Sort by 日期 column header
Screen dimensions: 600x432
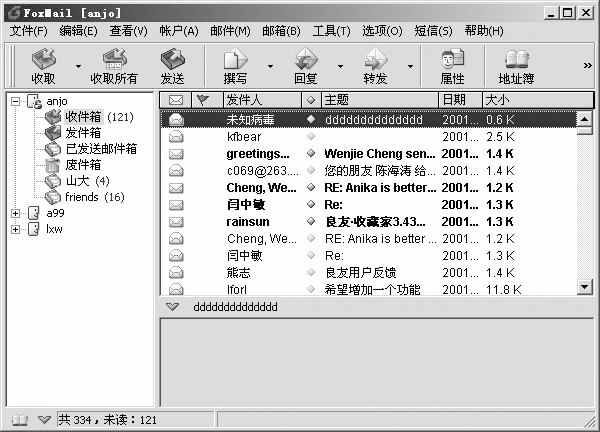coord(460,100)
